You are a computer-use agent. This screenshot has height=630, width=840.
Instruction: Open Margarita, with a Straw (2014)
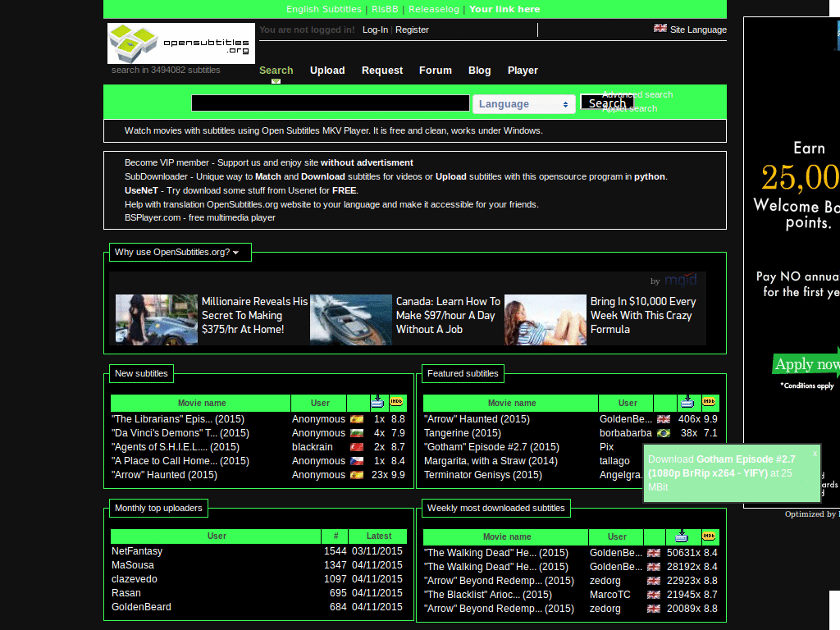point(491,461)
